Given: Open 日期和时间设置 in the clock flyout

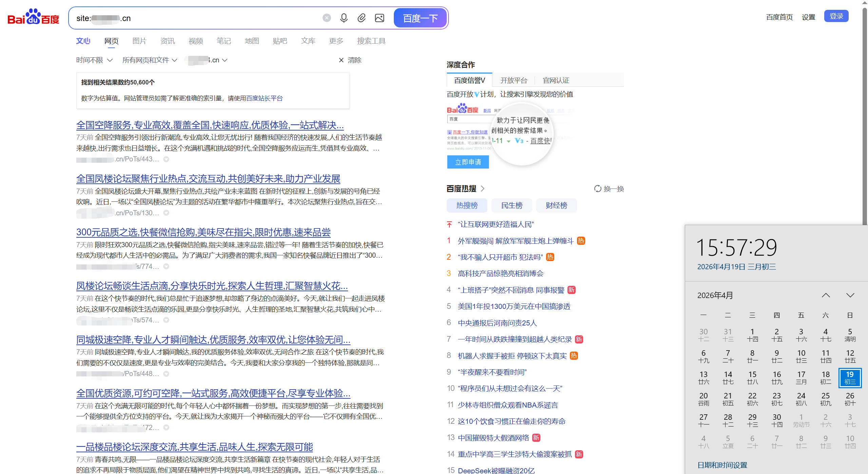Looking at the screenshot, I should [722, 465].
